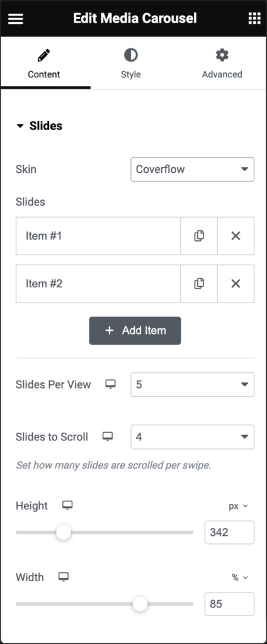267x644 pixels.
Task: Open the widgets grid icon
Action: 254,18
